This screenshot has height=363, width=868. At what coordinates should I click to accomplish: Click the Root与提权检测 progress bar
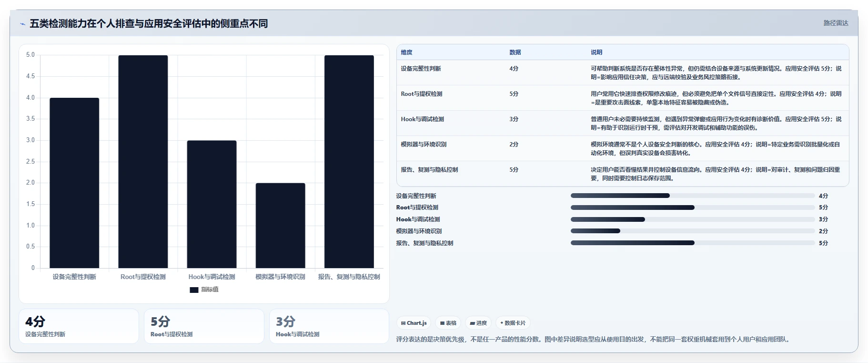pyautogui.click(x=693, y=207)
